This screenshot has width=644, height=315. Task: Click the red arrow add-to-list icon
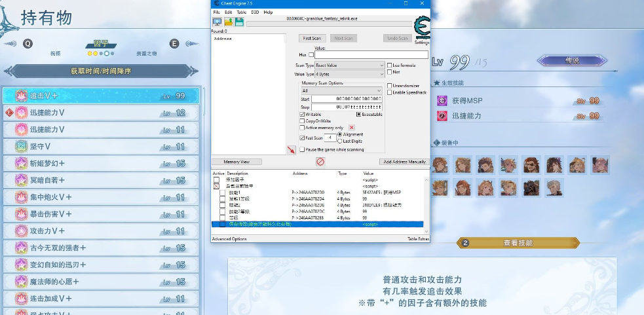coord(291,151)
